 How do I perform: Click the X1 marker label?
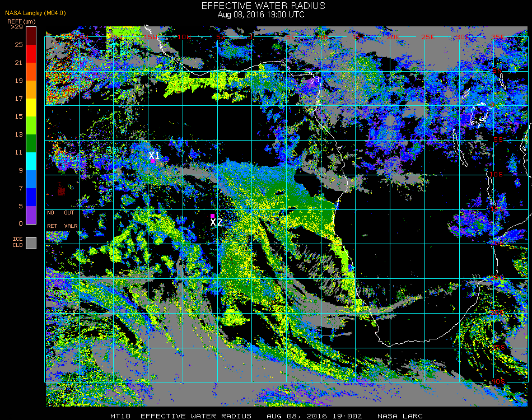pyautogui.click(x=155, y=155)
